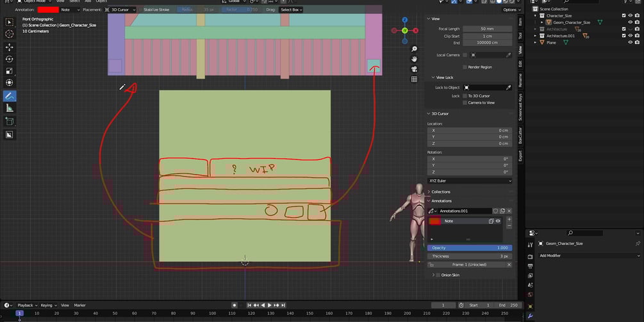Switch orthographic/perspective grid icon
644x322 pixels.
click(414, 79)
